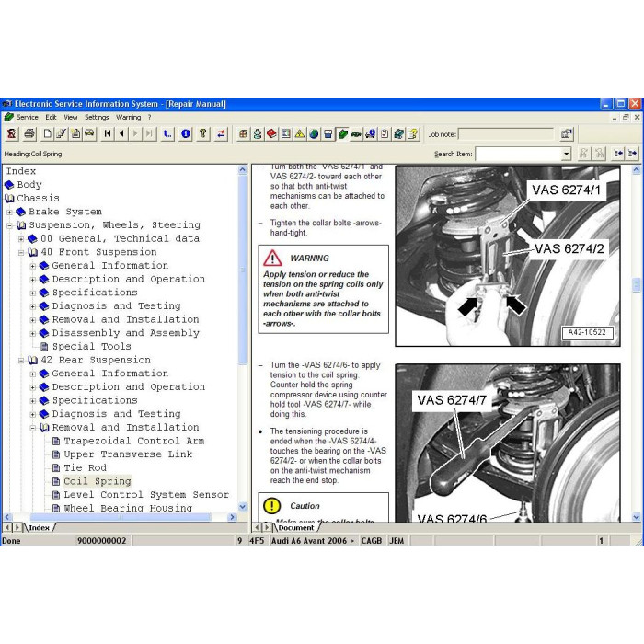Click the brown package box toolbar icon

point(243,134)
